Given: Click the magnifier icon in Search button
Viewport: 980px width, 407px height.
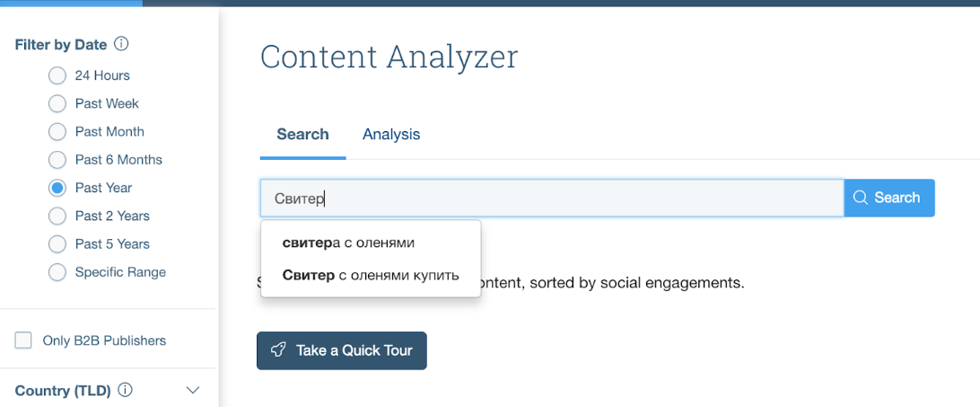Looking at the screenshot, I should (x=861, y=198).
